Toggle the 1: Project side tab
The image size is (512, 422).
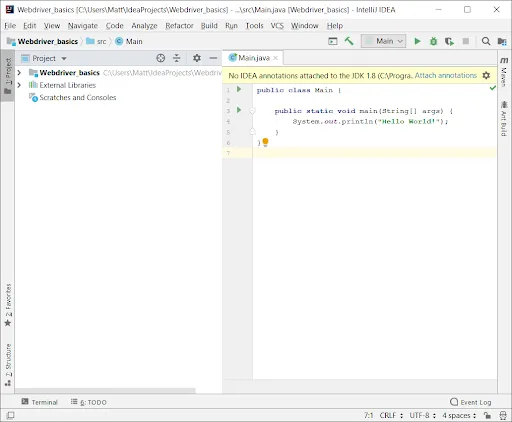coord(8,76)
